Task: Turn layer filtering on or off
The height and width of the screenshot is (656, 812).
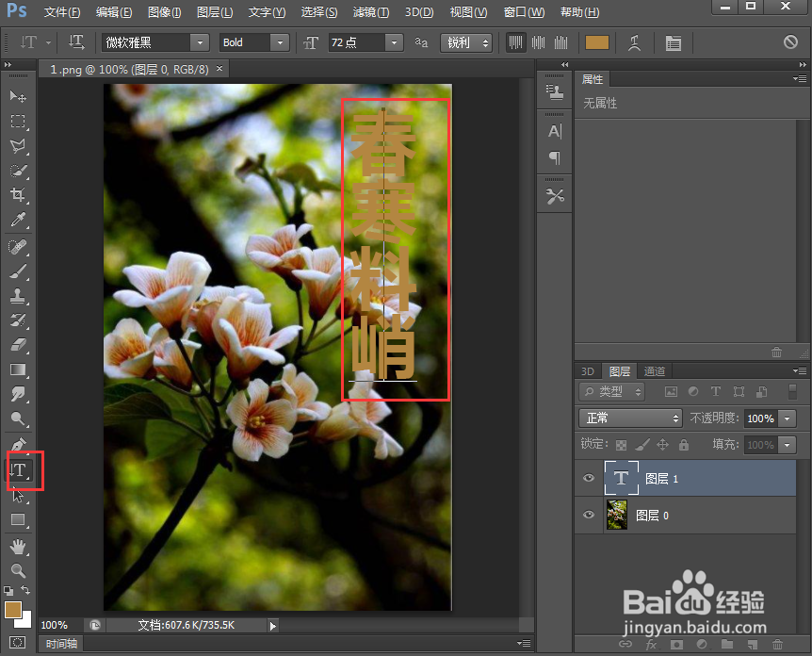Action: [x=792, y=392]
